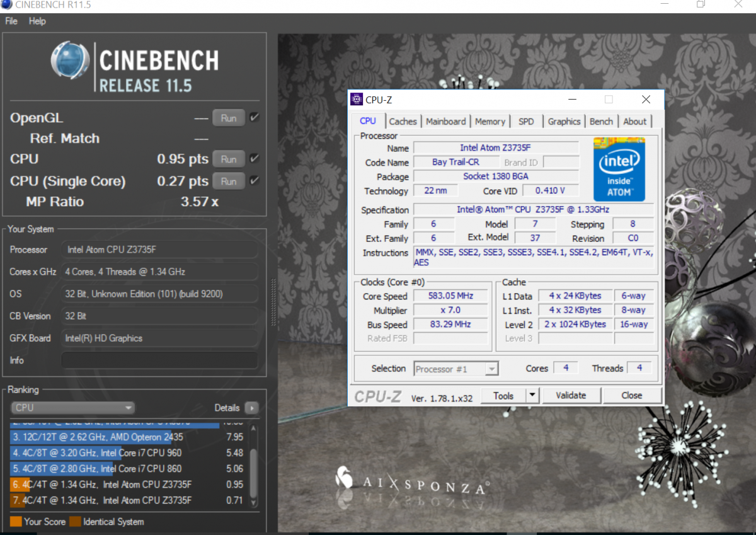Click the Bus Speed value 83.29 MHz
756x535 pixels.
[450, 325]
